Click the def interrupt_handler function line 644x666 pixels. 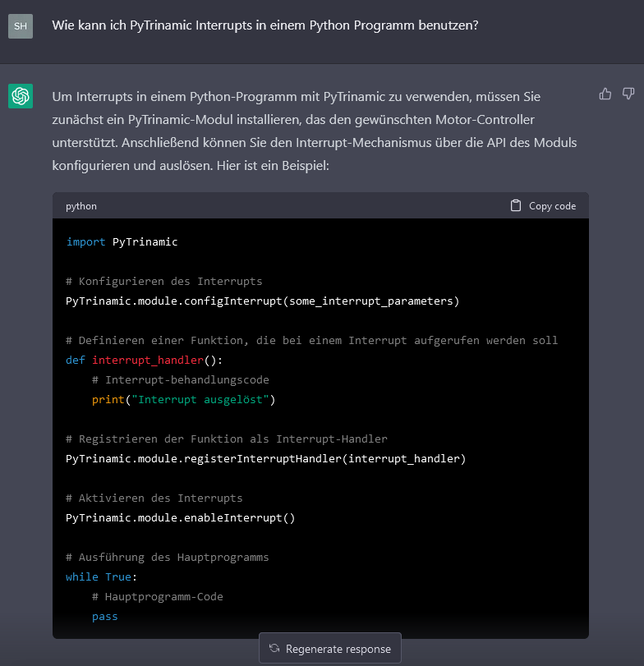pos(144,361)
